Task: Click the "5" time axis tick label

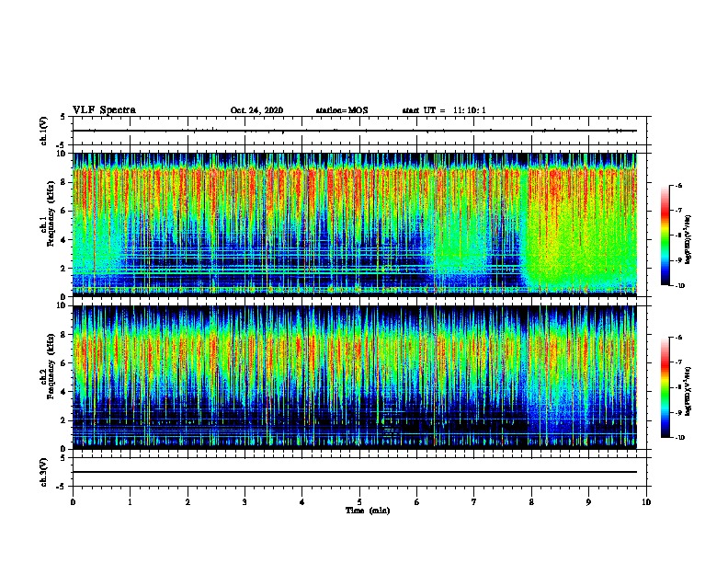Action: [x=359, y=502]
